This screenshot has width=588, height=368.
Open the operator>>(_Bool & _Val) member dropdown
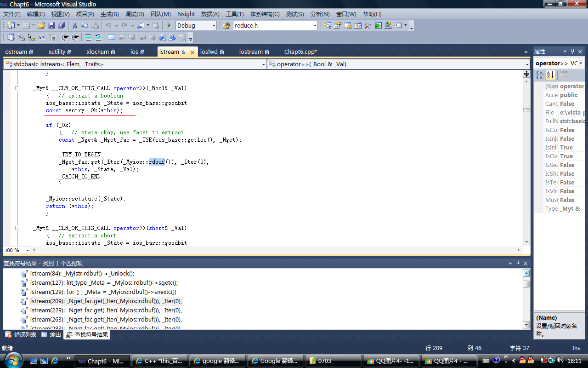(x=527, y=64)
